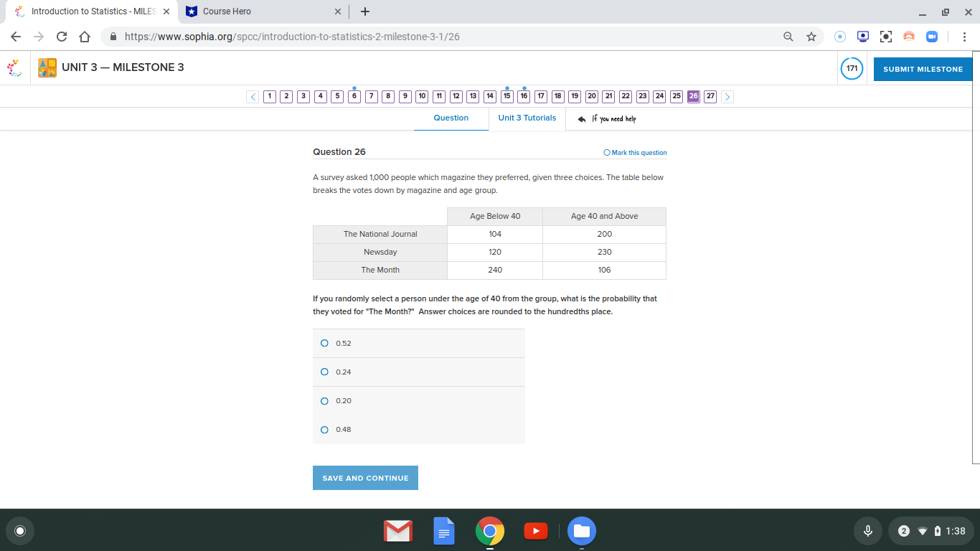Open the Unit 3 Tutorials tab
This screenshot has height=551, width=980.
(x=527, y=118)
